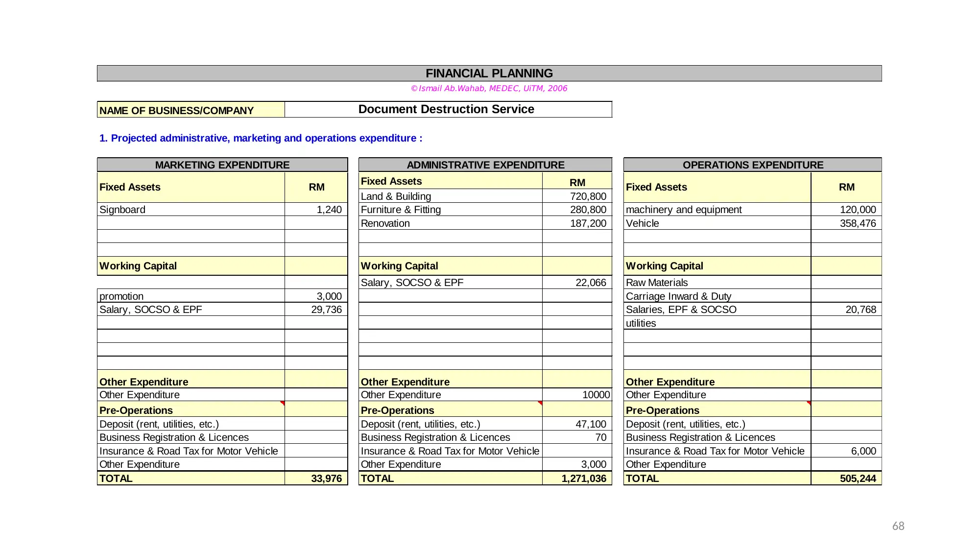Select the Ismail Ab.Wahab copyright line
This screenshot has height=551, width=980.
(489, 88)
